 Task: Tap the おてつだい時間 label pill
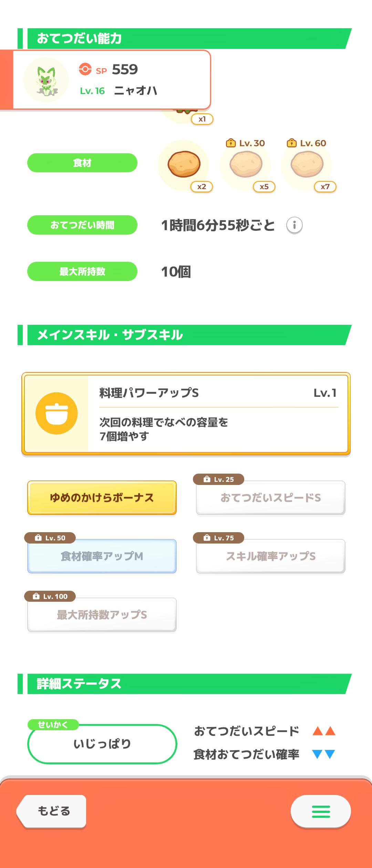pos(82,225)
